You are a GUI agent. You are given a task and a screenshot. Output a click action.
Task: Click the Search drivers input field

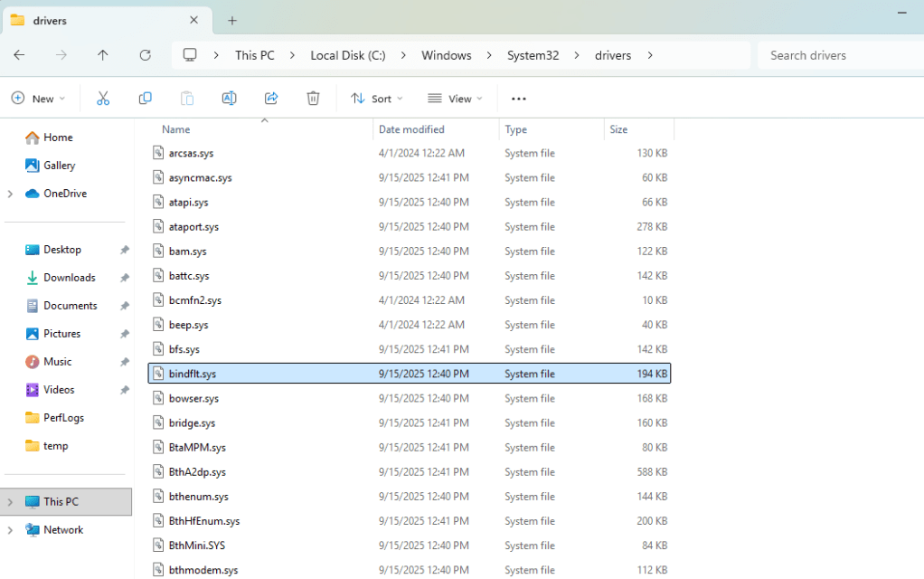836,55
